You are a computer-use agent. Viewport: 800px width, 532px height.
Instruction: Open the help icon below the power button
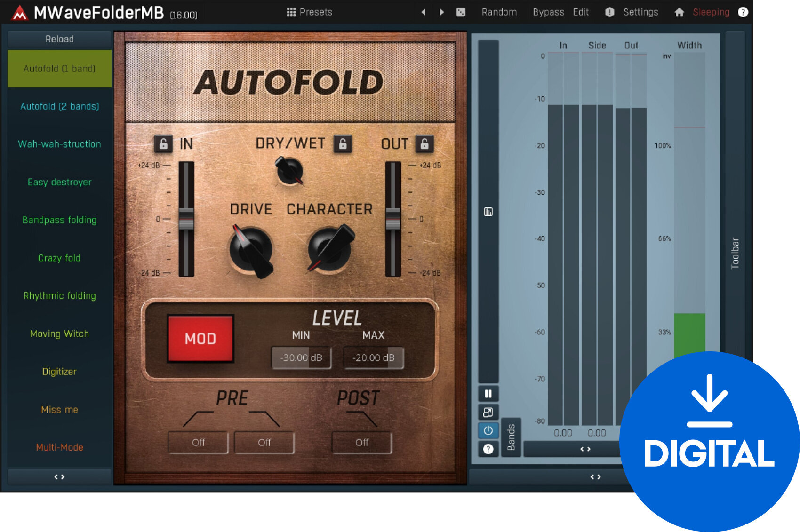(488, 449)
